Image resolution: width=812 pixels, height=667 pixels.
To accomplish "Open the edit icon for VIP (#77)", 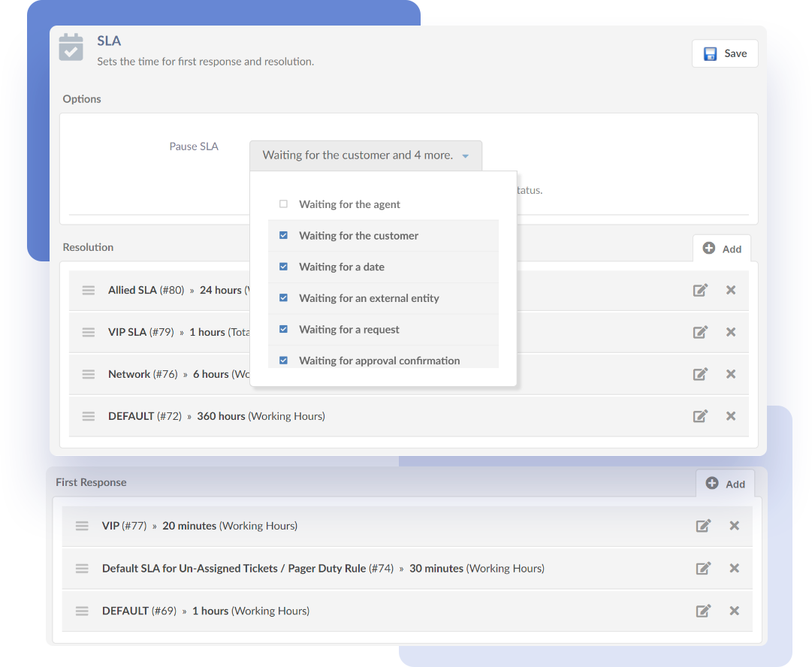I will click(x=704, y=526).
